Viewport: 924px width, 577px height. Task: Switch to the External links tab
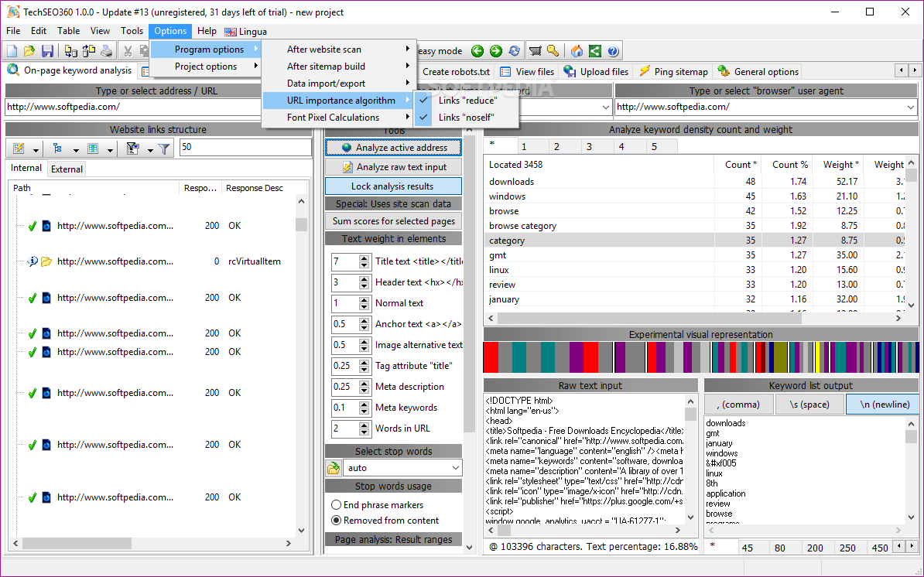[67, 169]
